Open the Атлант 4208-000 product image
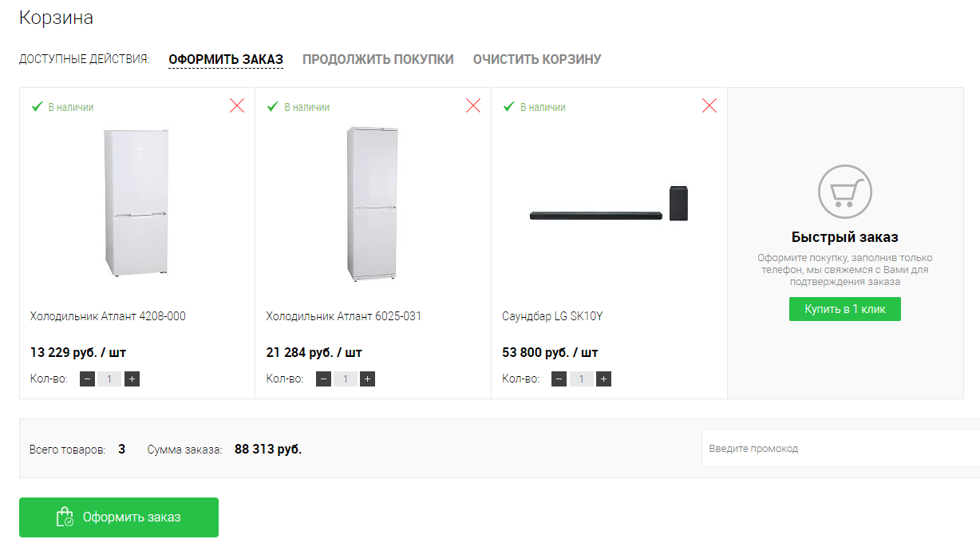Image resolution: width=980 pixels, height=551 pixels. click(136, 203)
